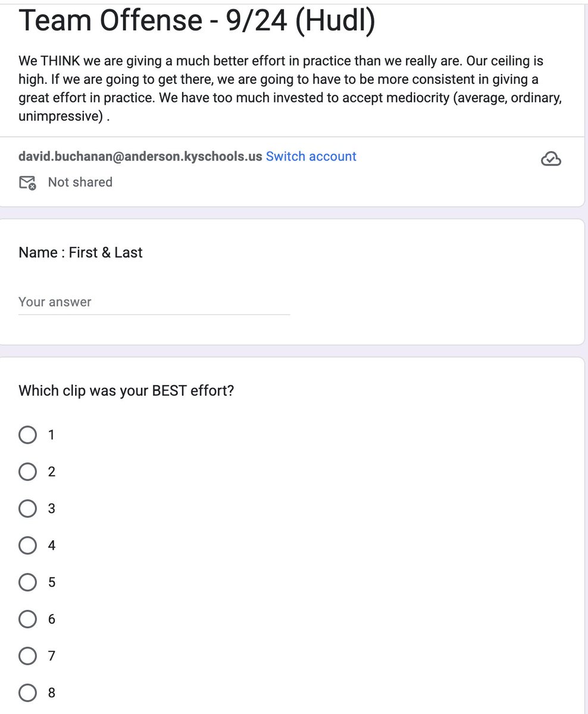Mark clip 7 as best effort
Image resolution: width=588 pixels, height=714 pixels.
(x=27, y=656)
